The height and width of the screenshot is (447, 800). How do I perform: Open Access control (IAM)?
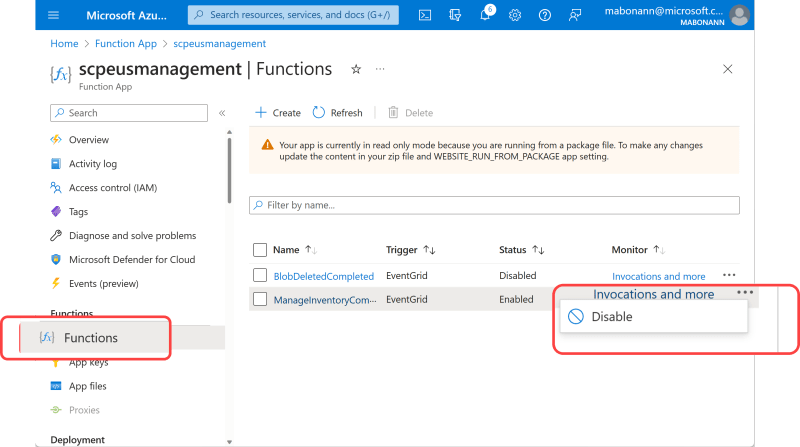113,188
